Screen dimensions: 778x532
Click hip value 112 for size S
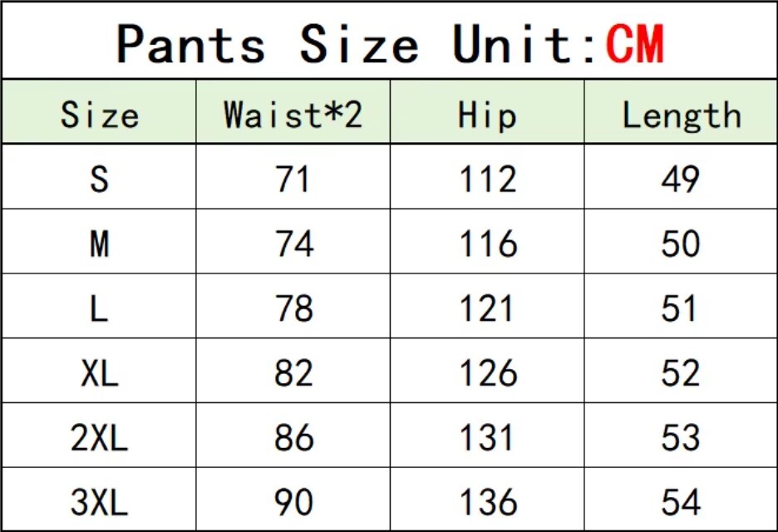tap(488, 179)
